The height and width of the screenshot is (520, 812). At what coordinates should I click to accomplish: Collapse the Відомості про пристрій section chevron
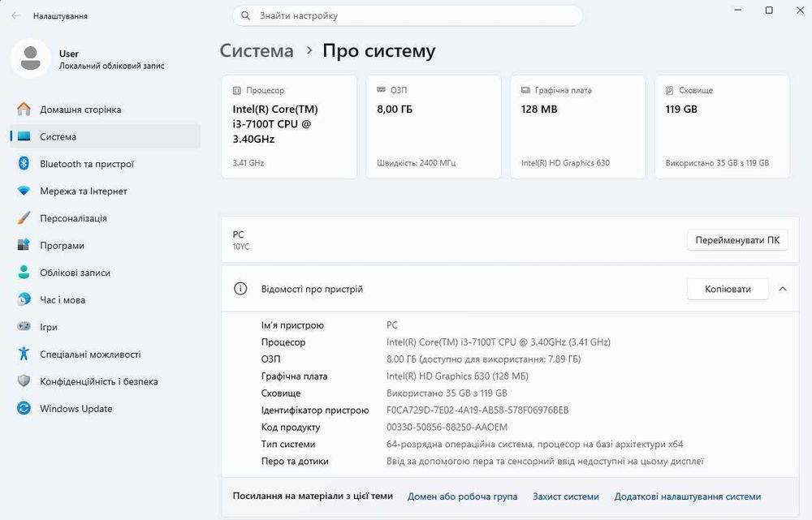[783, 289]
